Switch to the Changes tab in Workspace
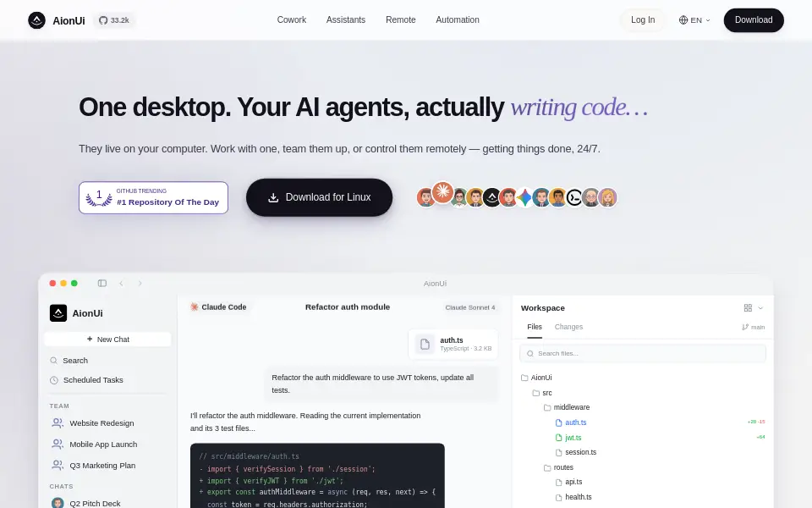The width and height of the screenshot is (812, 508). tap(568, 327)
